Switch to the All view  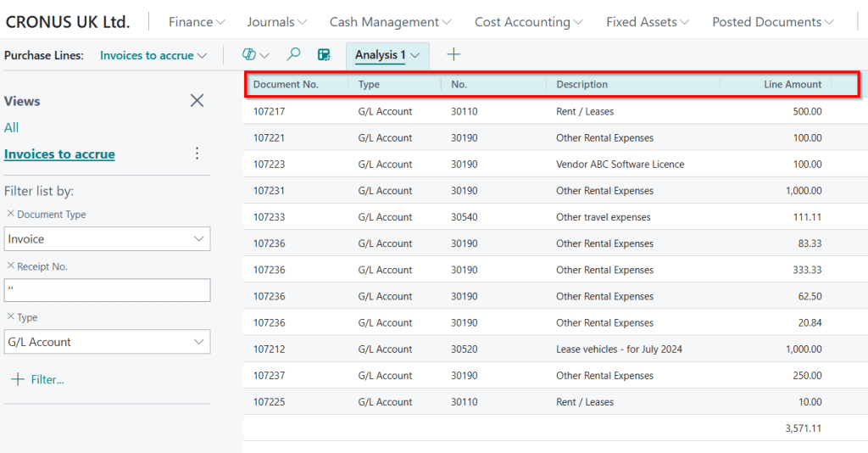pyautogui.click(x=11, y=127)
